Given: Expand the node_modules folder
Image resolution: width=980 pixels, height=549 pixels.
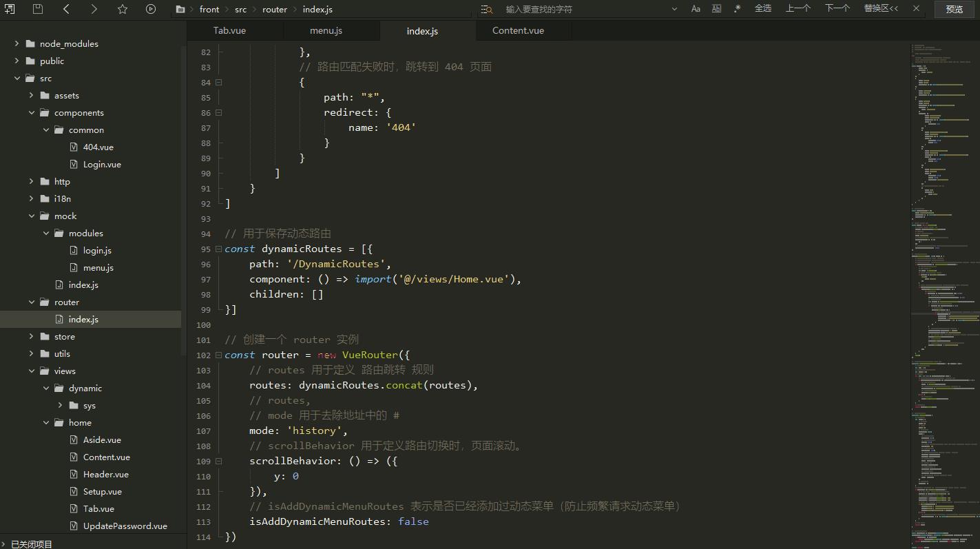Looking at the screenshot, I should point(17,43).
